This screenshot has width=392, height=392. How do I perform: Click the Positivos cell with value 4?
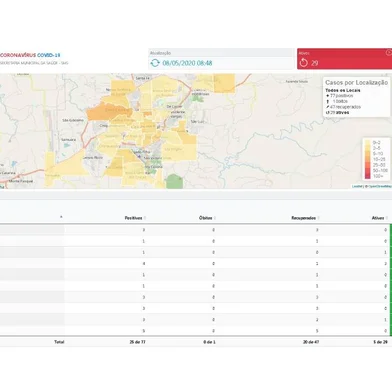144,264
